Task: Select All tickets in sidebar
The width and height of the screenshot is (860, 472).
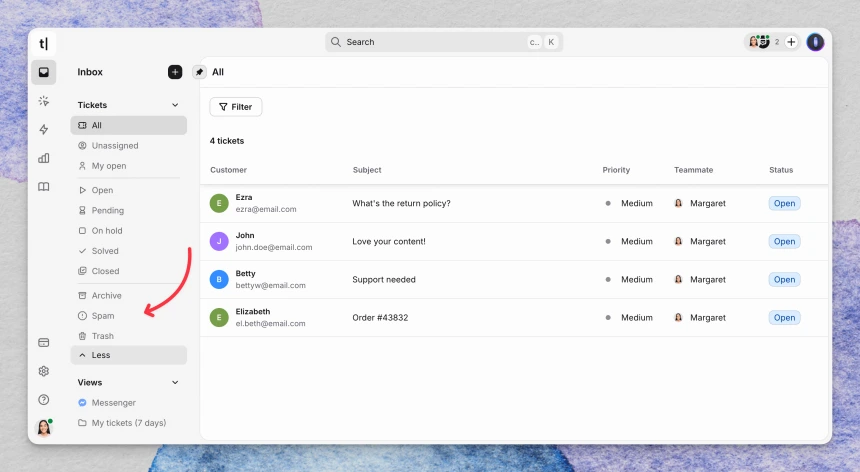Action: tap(128, 125)
